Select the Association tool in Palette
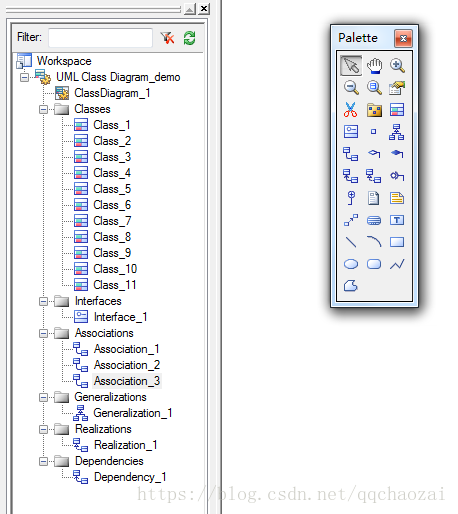458x514 pixels. (351, 154)
